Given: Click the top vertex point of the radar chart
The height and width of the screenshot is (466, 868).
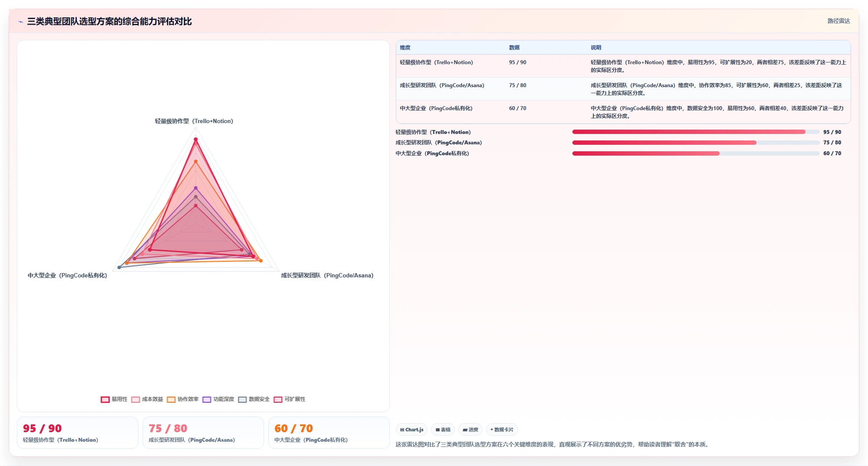Looking at the screenshot, I should click(x=196, y=139).
